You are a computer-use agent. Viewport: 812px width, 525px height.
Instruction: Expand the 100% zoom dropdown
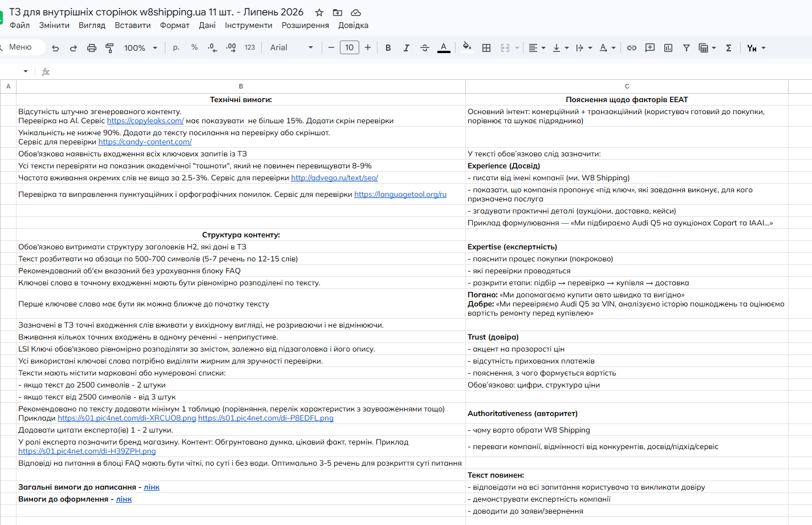click(x=141, y=48)
